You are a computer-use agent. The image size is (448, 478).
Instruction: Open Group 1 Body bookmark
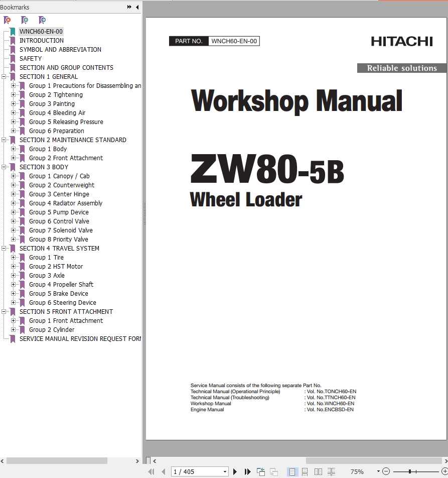48,149
